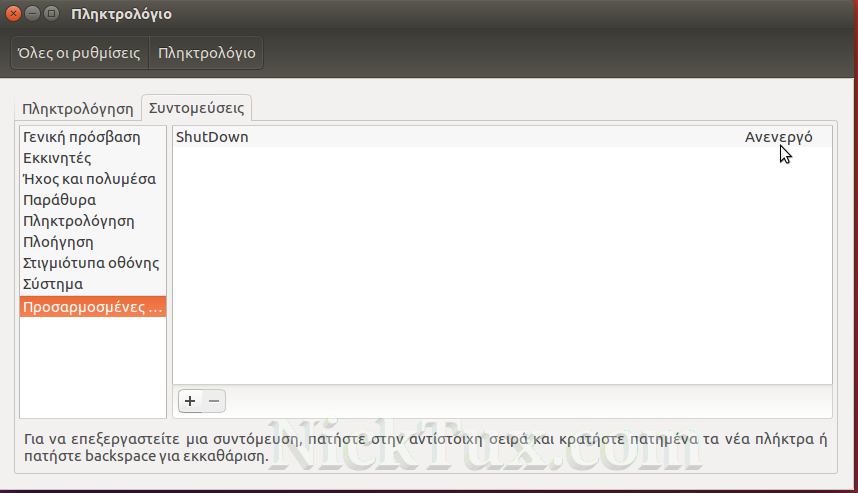Switch to the Πληκτρολόγηση tab
The image size is (858, 493).
click(x=78, y=108)
